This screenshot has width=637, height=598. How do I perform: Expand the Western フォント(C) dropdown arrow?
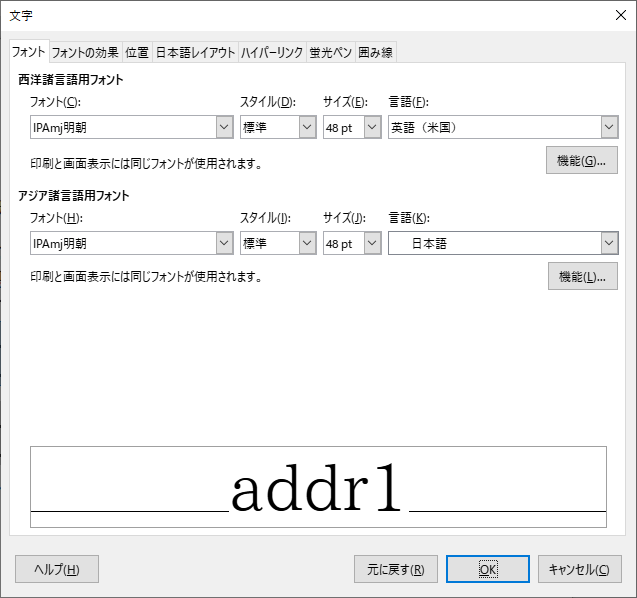(224, 127)
